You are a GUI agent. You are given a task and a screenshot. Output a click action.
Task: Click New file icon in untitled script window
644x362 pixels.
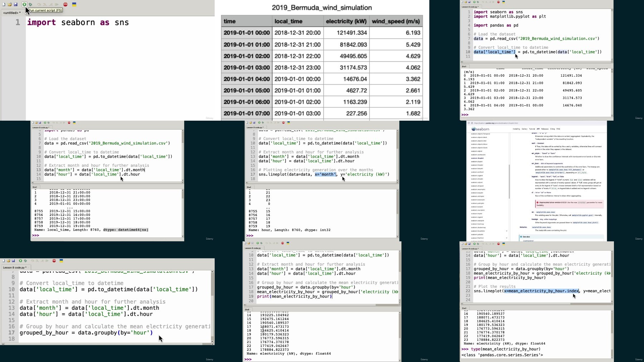[4, 4]
